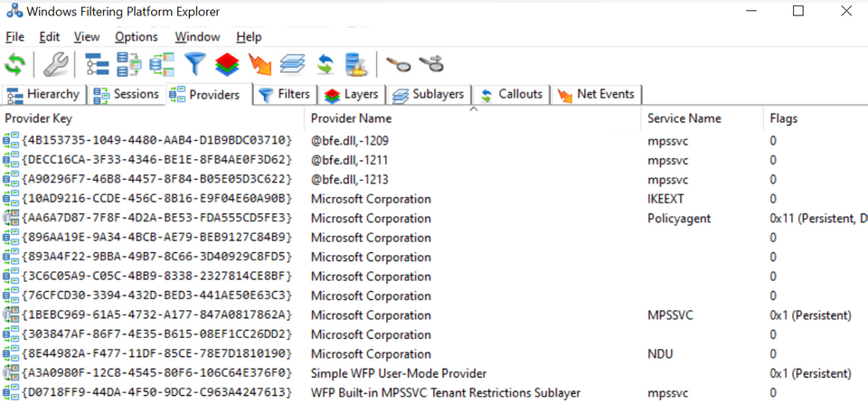Image resolution: width=868 pixels, height=413 pixels.
Task: Click the Providers toolbar icon
Action: (x=162, y=65)
